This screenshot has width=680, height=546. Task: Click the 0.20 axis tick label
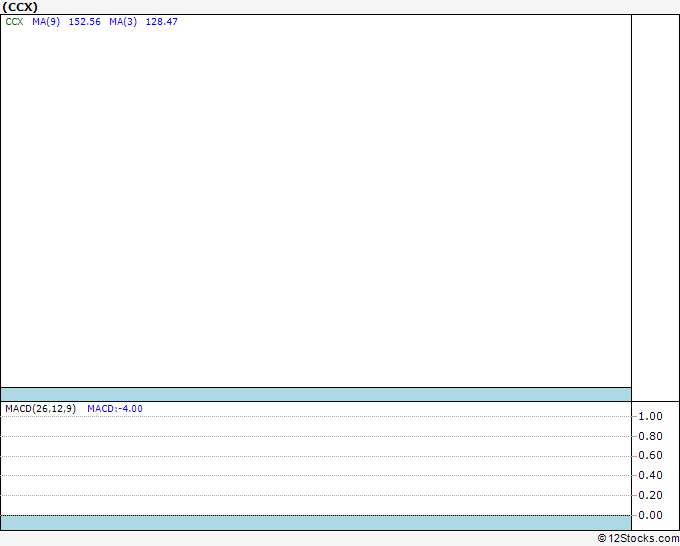(x=650, y=495)
